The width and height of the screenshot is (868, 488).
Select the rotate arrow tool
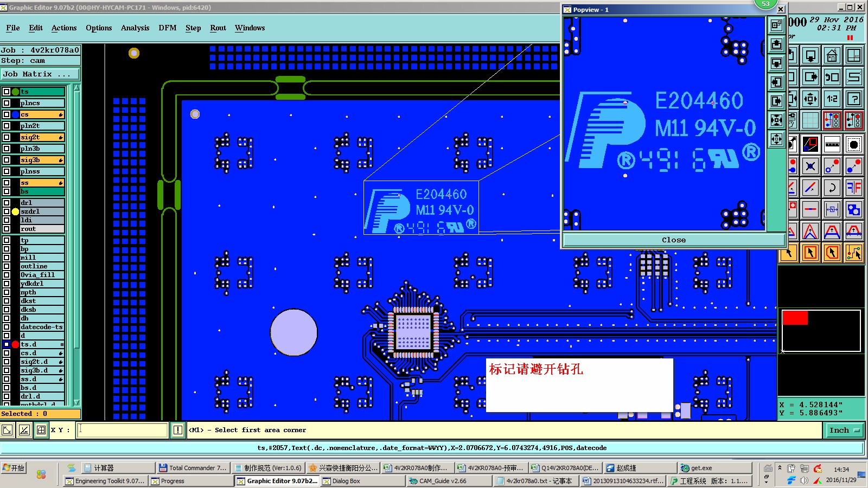point(832,188)
